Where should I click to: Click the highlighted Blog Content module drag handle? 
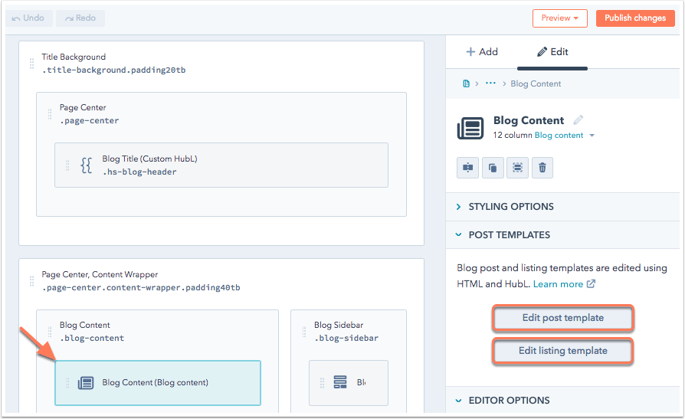(x=67, y=383)
